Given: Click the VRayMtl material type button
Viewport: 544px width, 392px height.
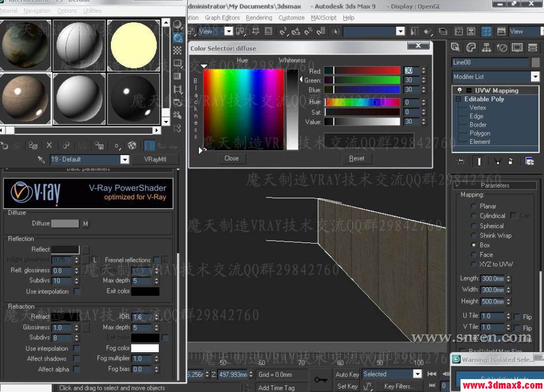Looking at the screenshot, I should (155, 160).
